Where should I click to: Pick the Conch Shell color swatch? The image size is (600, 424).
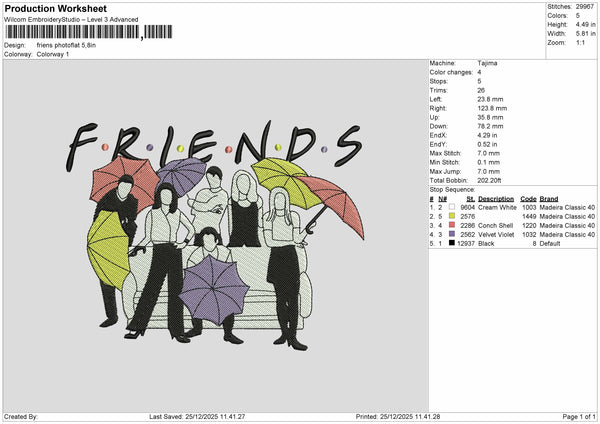point(452,225)
